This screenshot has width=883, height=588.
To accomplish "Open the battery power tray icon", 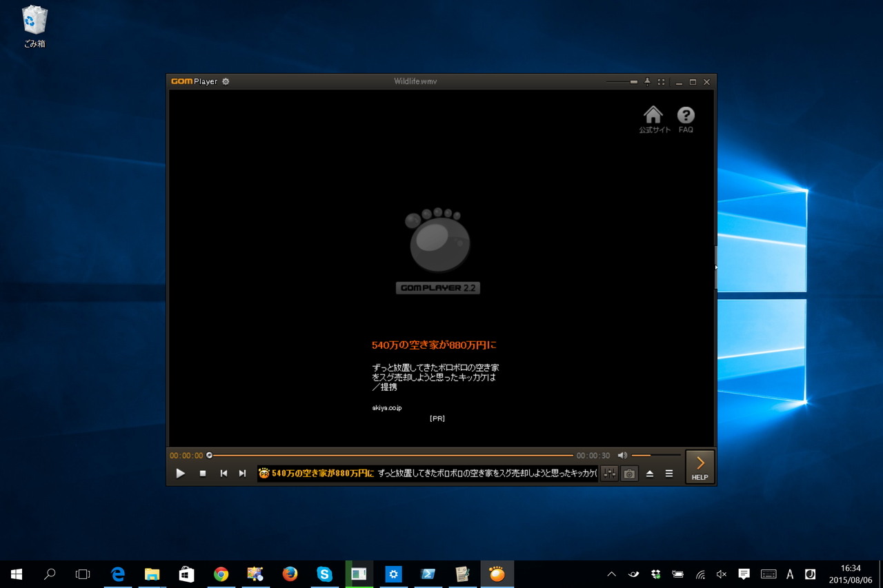I will coord(678,574).
